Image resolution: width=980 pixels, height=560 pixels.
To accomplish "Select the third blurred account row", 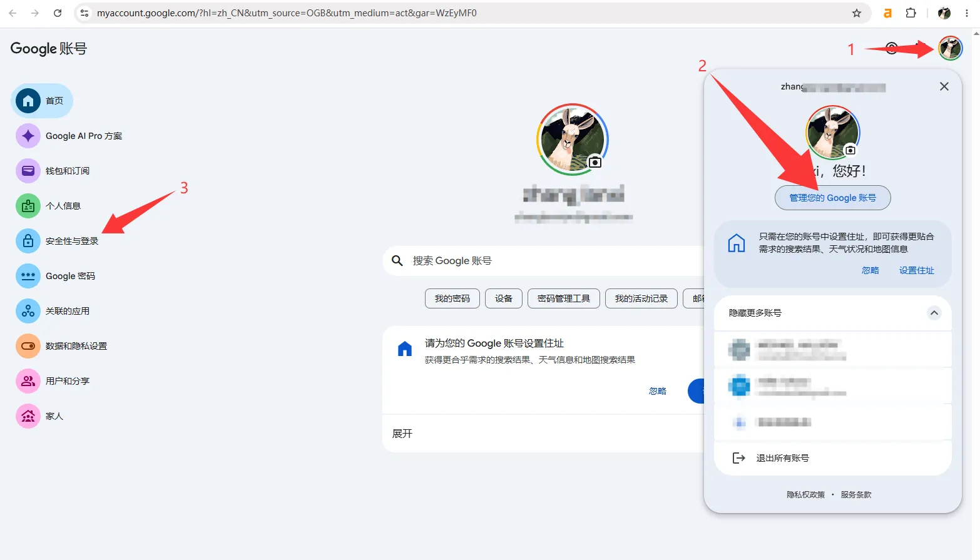I will [833, 422].
